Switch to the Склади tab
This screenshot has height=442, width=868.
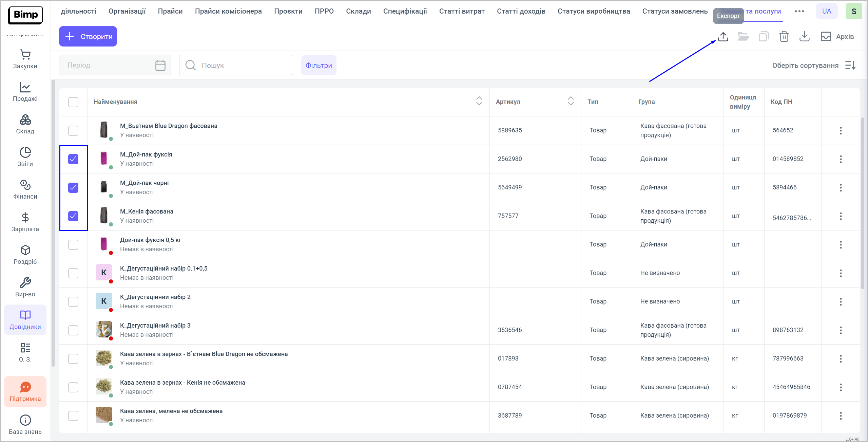coord(358,11)
